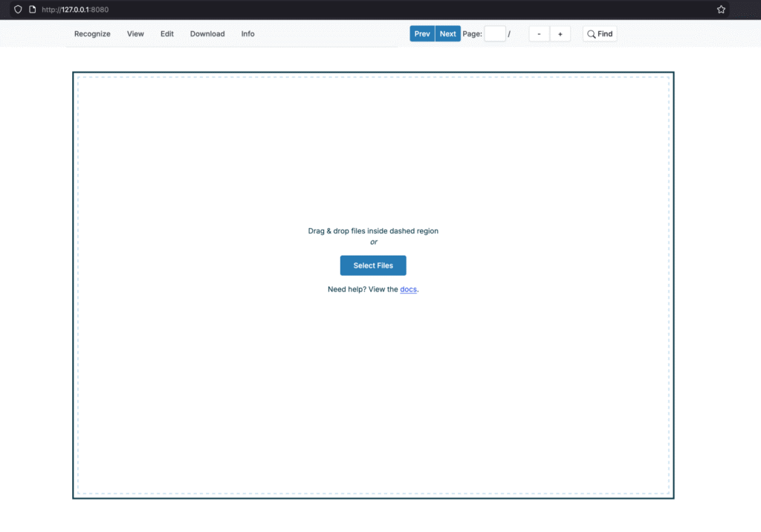Switch to the Info tab
761x532 pixels.
247,34
